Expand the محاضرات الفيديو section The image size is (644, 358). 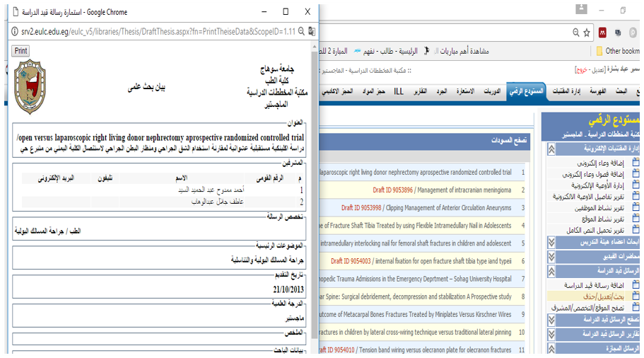pos(552,255)
